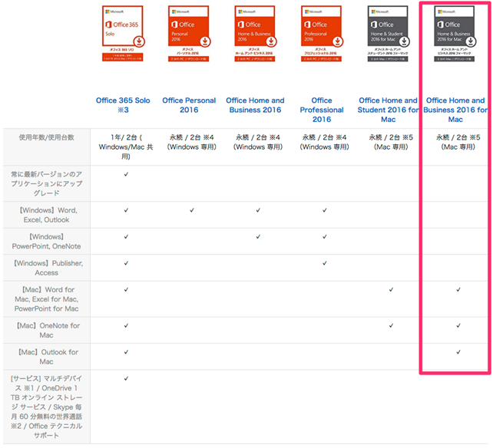Click Home and Student Mac checkmark for OneNote for Mac

click(x=391, y=325)
